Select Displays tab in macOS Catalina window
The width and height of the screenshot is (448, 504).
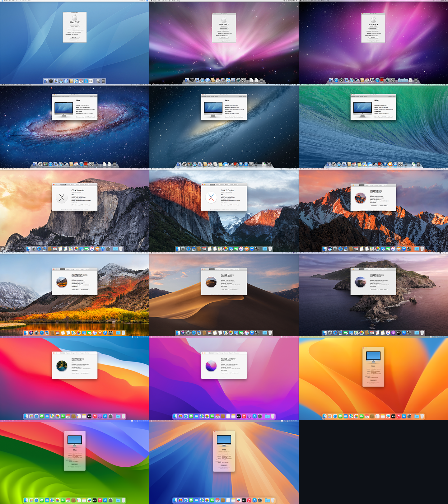pos(367,269)
